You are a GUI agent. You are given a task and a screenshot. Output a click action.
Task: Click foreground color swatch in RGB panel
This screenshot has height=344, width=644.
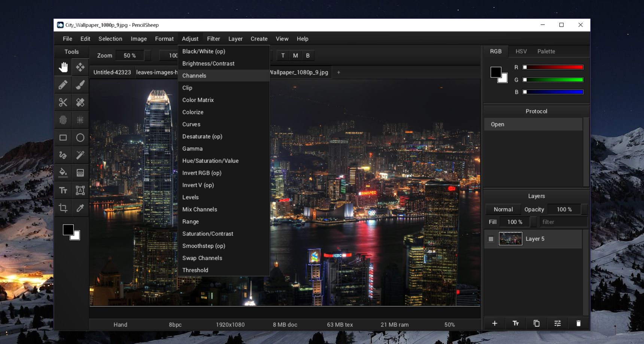(x=495, y=72)
